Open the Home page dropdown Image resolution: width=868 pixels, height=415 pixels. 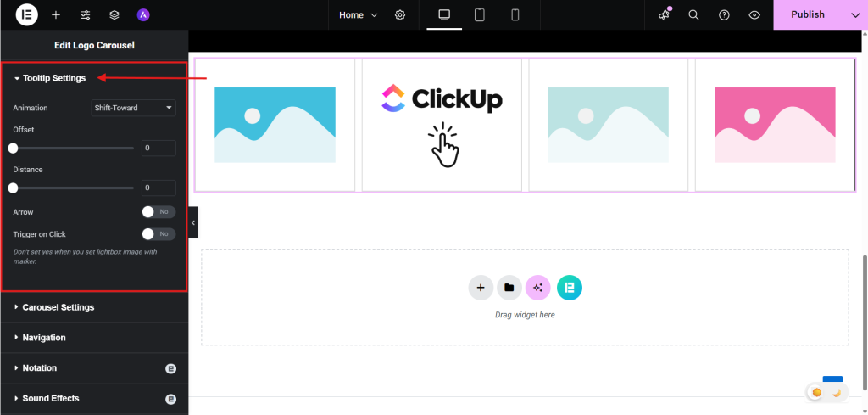click(x=359, y=15)
